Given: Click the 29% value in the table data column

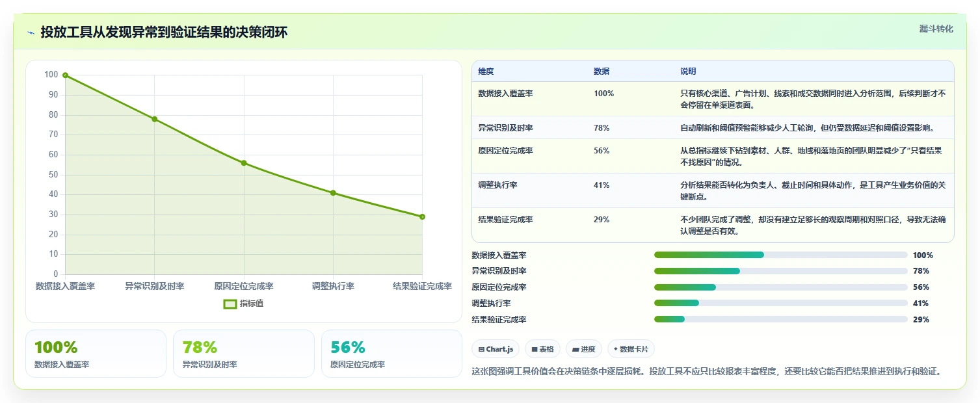Looking at the screenshot, I should tap(602, 220).
